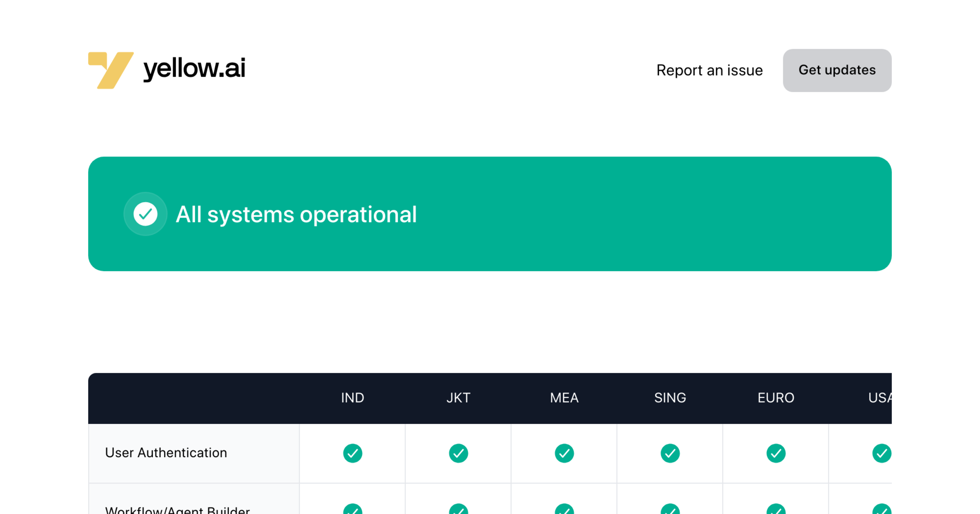Image resolution: width=980 pixels, height=514 pixels.
Task: Click the USA checkmark for User Authentication
Action: [x=881, y=453]
